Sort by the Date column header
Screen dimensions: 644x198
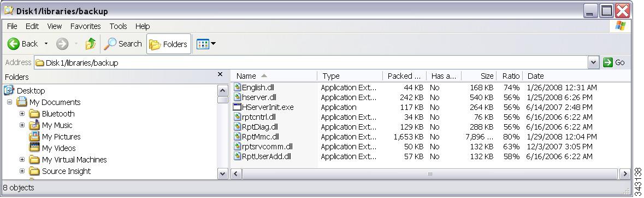point(576,75)
